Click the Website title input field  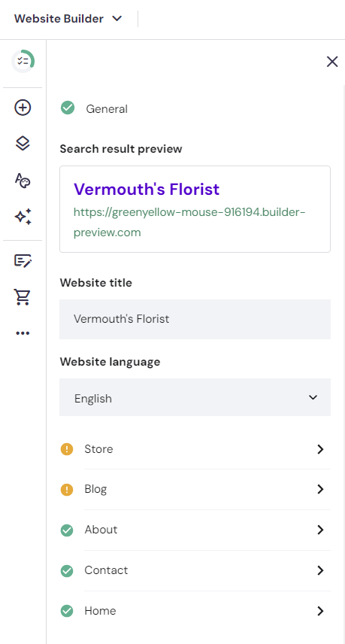pos(195,319)
